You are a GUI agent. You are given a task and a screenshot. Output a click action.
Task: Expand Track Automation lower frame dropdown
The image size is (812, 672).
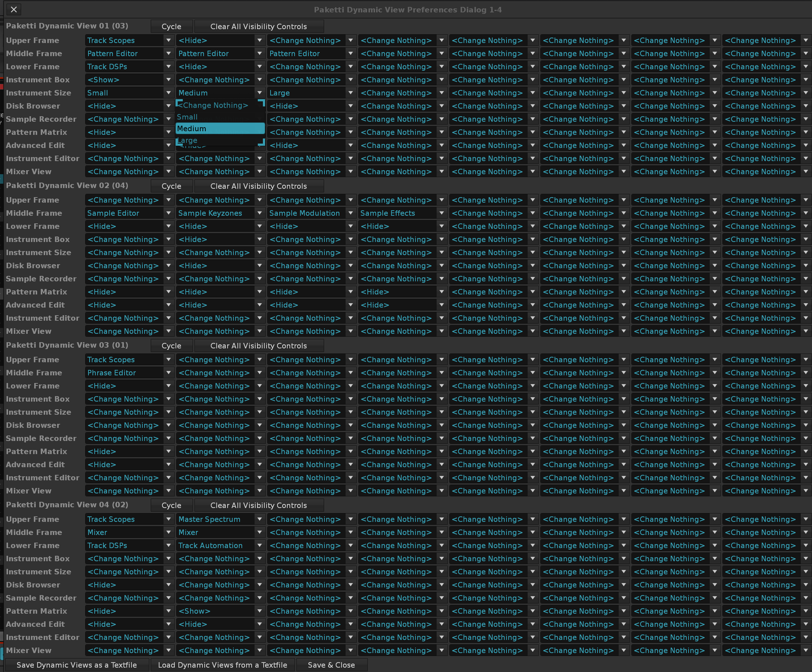[260, 546]
